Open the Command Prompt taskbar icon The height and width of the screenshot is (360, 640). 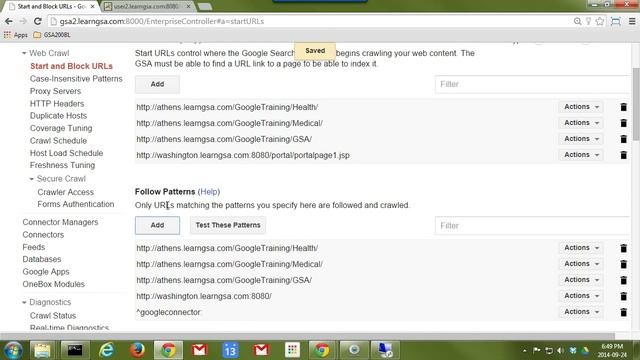tap(74, 350)
